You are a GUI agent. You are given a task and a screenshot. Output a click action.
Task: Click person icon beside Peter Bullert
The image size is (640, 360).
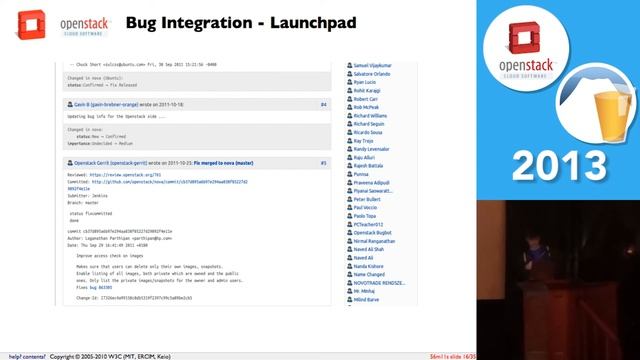(350, 199)
